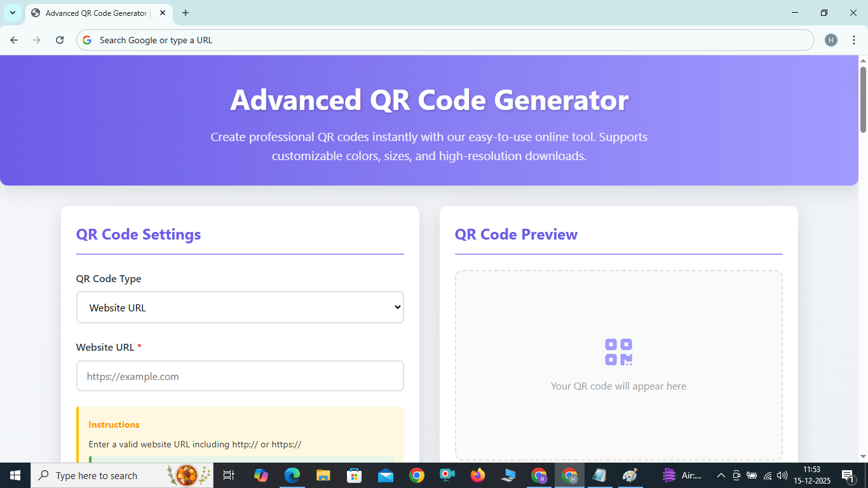This screenshot has width=868, height=488.
Task: Open Notepad from the taskbar
Action: tap(600, 475)
